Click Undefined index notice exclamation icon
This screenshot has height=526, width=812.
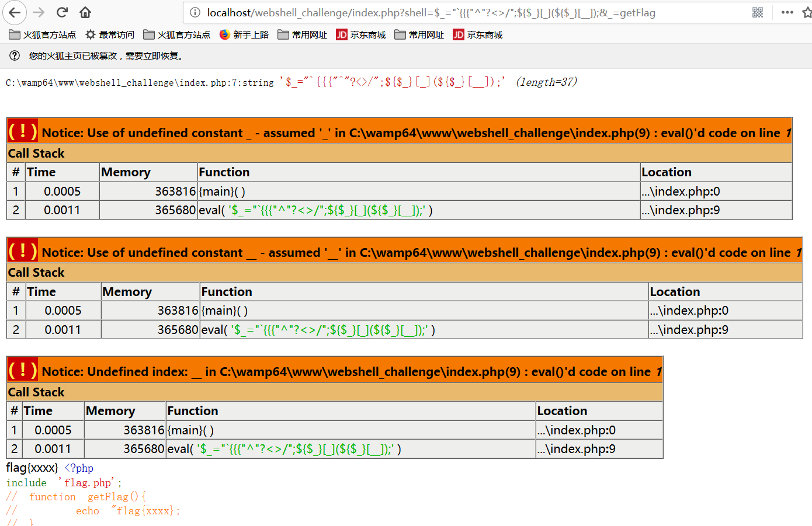[23, 370]
